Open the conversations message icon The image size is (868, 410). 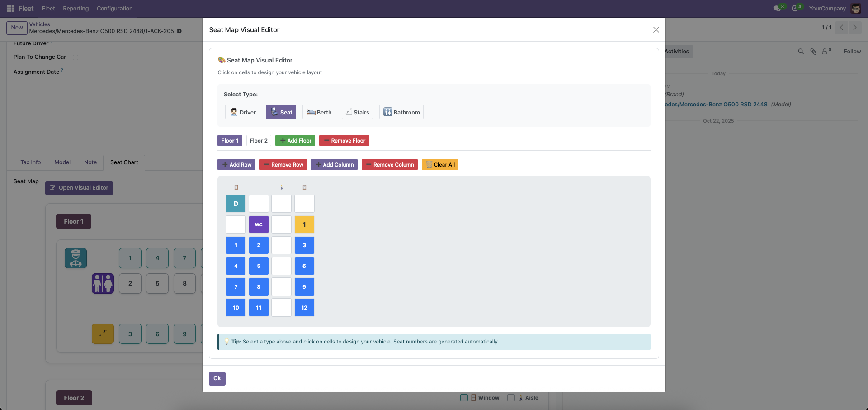click(x=777, y=9)
